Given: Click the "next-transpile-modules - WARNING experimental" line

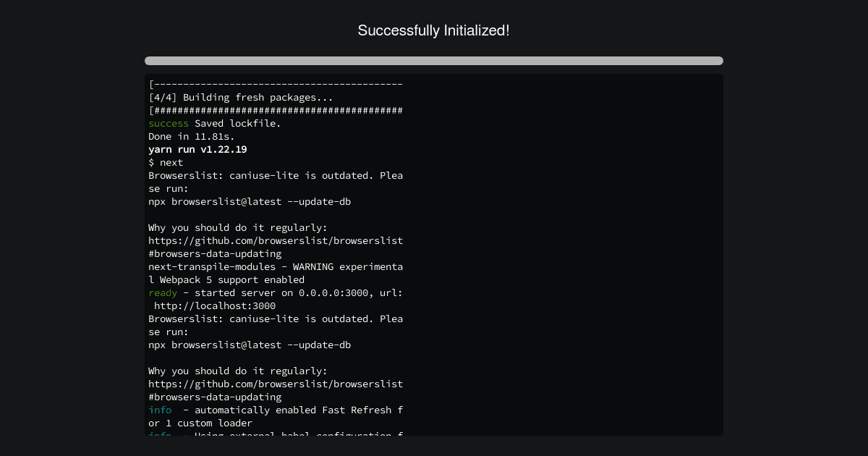Looking at the screenshot, I should [x=276, y=266].
